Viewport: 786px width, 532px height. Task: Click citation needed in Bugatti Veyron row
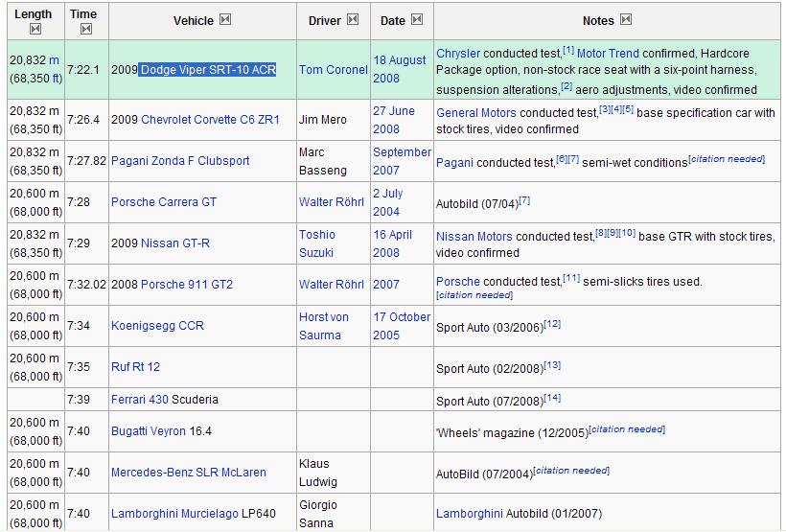[x=627, y=429]
